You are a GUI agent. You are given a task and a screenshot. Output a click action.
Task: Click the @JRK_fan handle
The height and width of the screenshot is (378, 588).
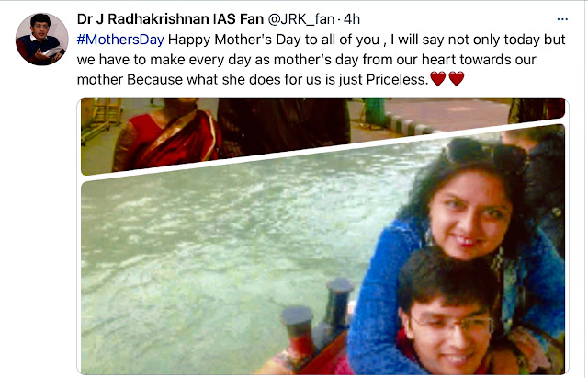(x=300, y=18)
